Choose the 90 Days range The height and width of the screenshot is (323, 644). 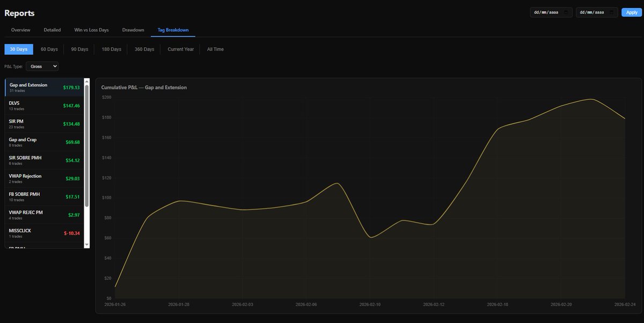(x=79, y=49)
